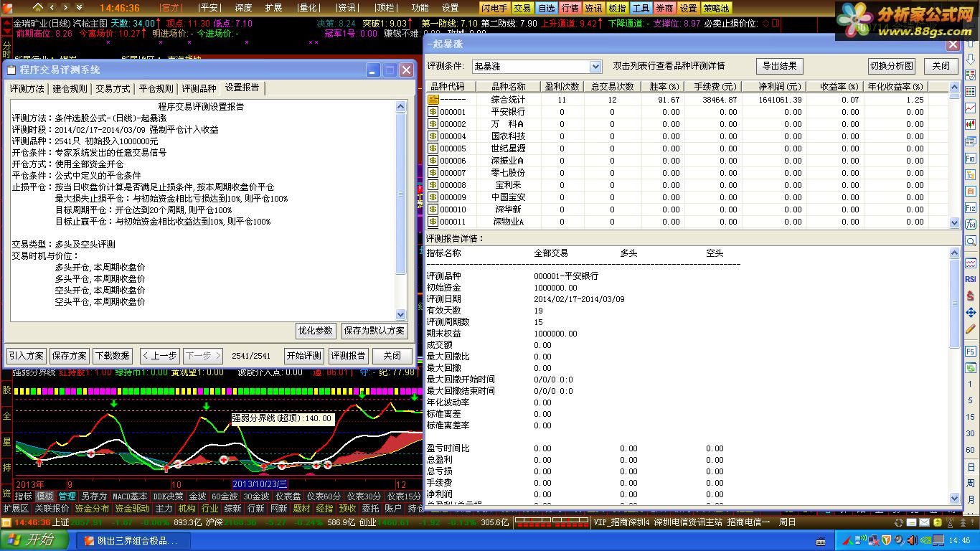The height and width of the screenshot is (551, 980).
Task: Click the F10 icon in right sidebar
Action: pyautogui.click(x=971, y=158)
